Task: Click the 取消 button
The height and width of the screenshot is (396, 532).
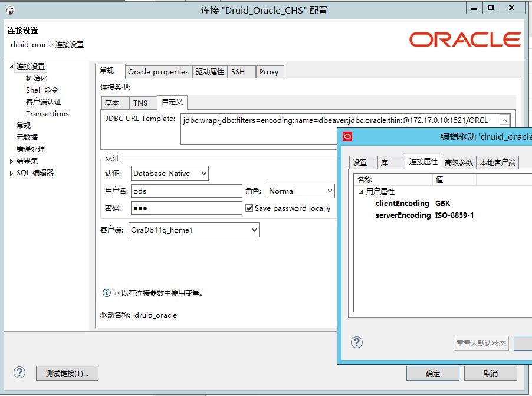Action: point(490,373)
